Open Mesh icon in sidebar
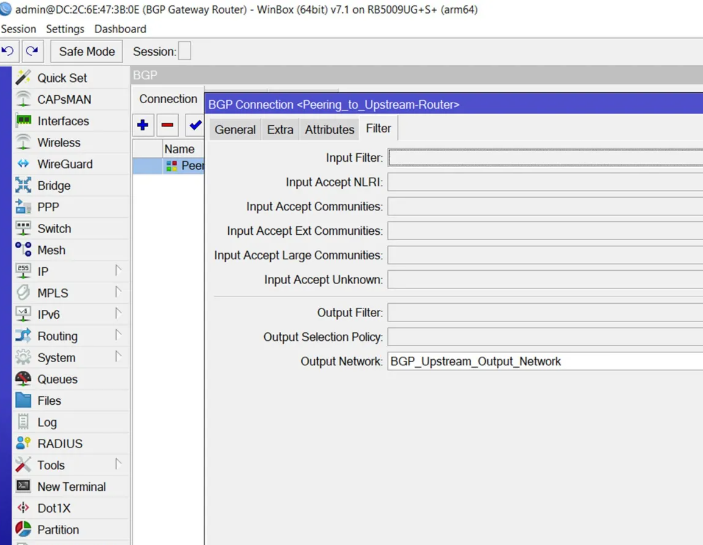The height and width of the screenshot is (545, 703). [x=23, y=250]
